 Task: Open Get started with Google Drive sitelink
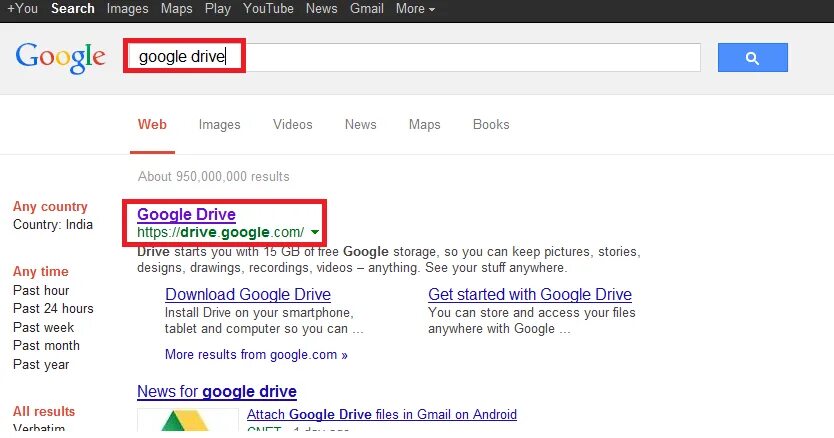pyautogui.click(x=530, y=294)
